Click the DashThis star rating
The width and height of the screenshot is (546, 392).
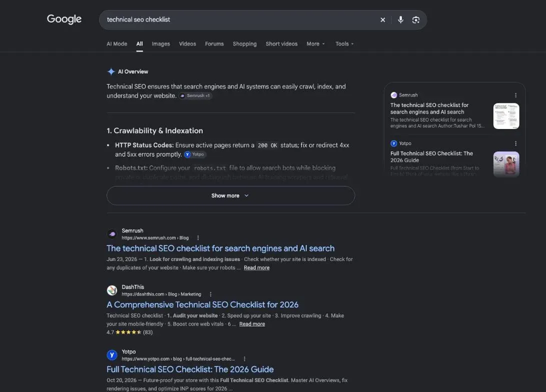coord(128,332)
